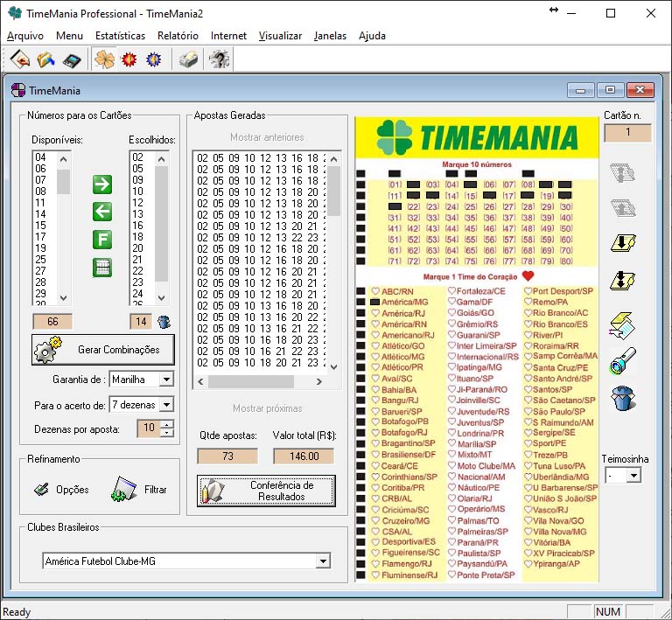This screenshot has width=672, height=620.
Task: Click the first grayed card-up icon
Action: (623, 172)
